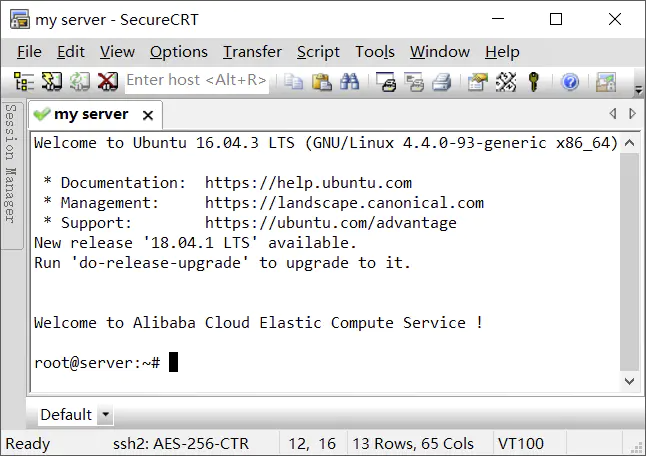646x457 pixels.
Task: Open Help via blue question icon
Action: click(x=570, y=82)
